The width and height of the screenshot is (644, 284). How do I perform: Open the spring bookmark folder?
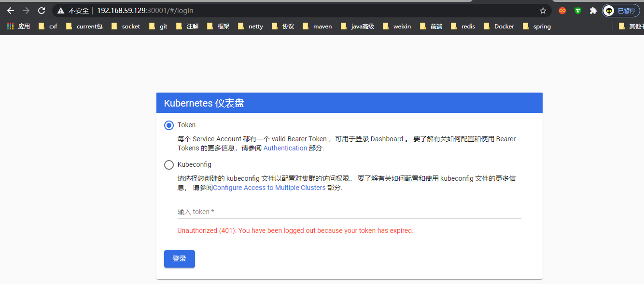536,27
